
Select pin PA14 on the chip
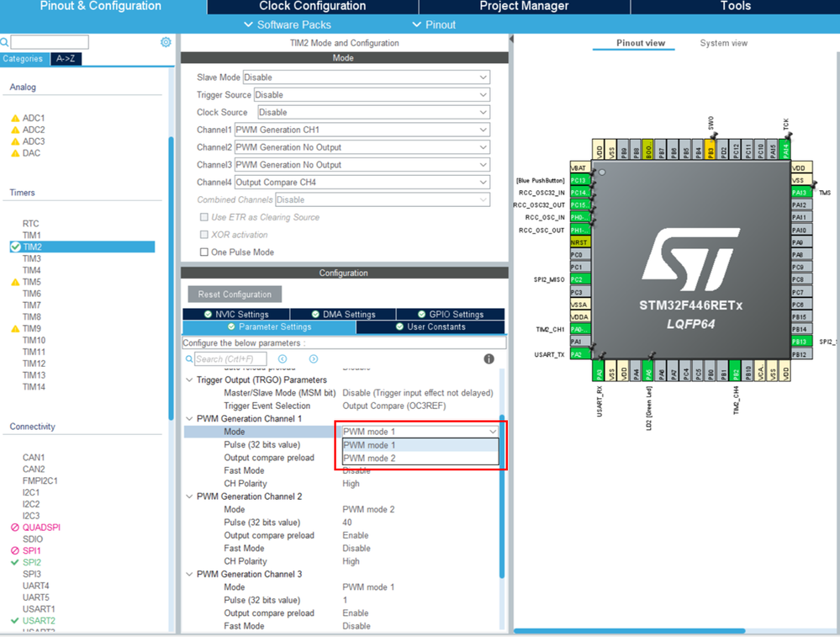coord(785,149)
